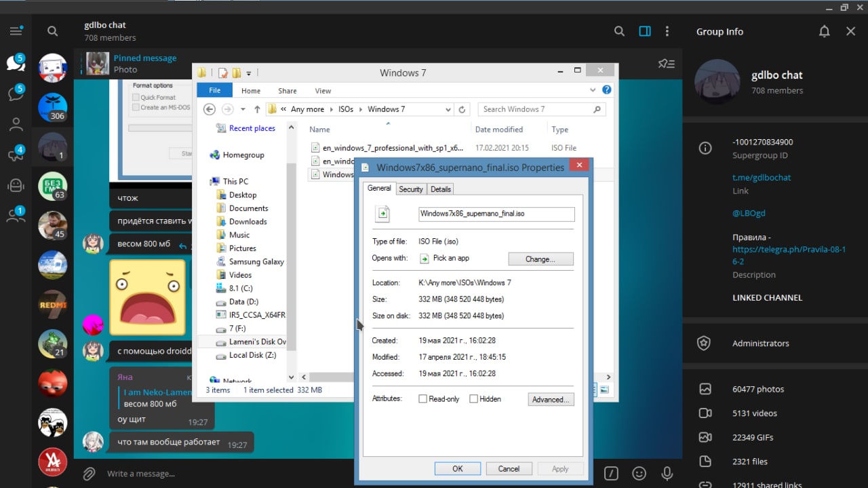Click Cancel in the Properties dialog
868x488 pixels.
pos(509,468)
